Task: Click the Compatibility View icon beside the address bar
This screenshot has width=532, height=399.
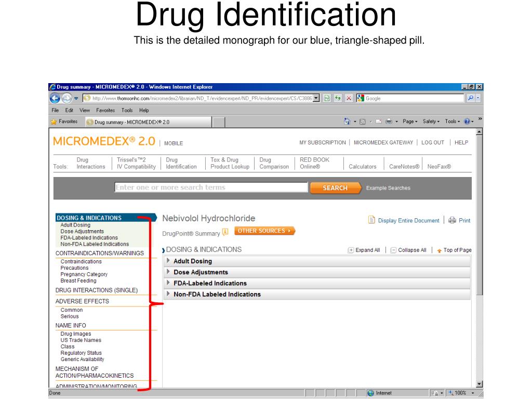Action: 327,98
